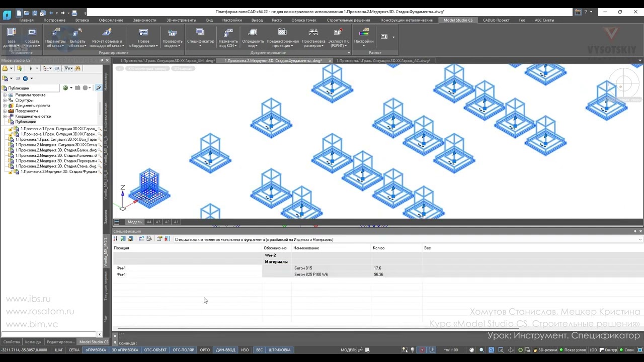Click the *m1:100 scale in status bar
The image size is (644, 362).
coord(451,350)
